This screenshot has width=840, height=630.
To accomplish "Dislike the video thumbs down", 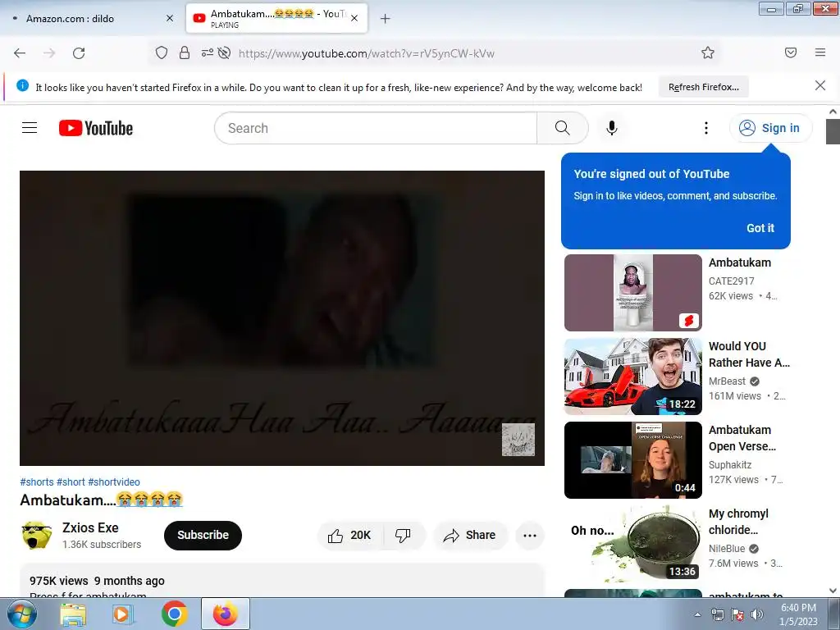I will pyautogui.click(x=404, y=535).
